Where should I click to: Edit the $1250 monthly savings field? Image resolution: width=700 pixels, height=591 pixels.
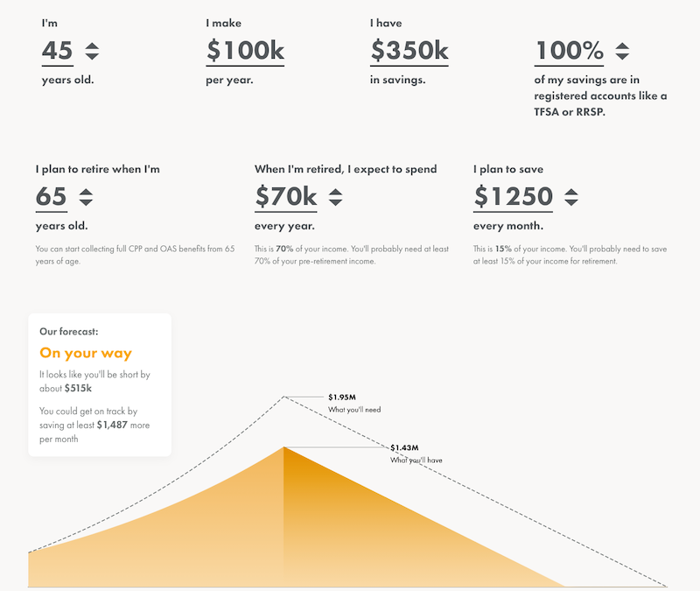(x=513, y=197)
